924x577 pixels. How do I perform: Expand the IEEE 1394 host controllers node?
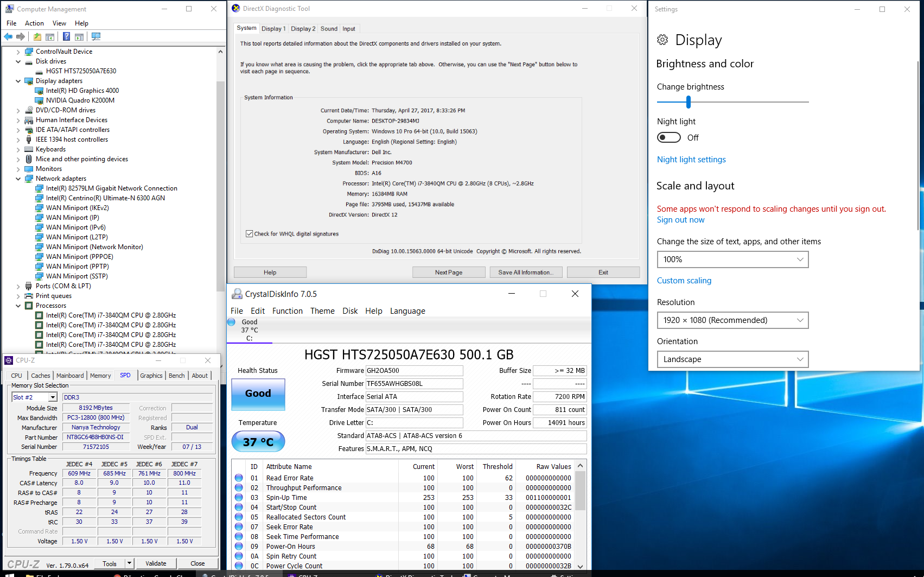18,140
